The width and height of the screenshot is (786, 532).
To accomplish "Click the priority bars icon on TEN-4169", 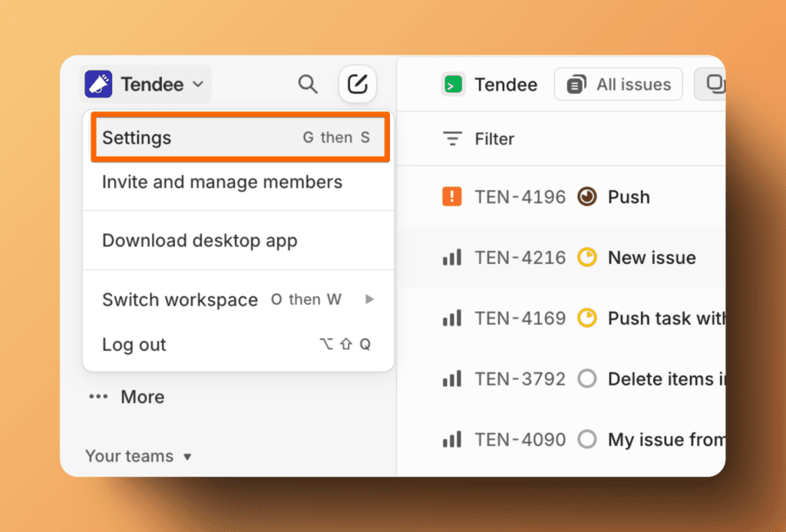I will pyautogui.click(x=452, y=318).
